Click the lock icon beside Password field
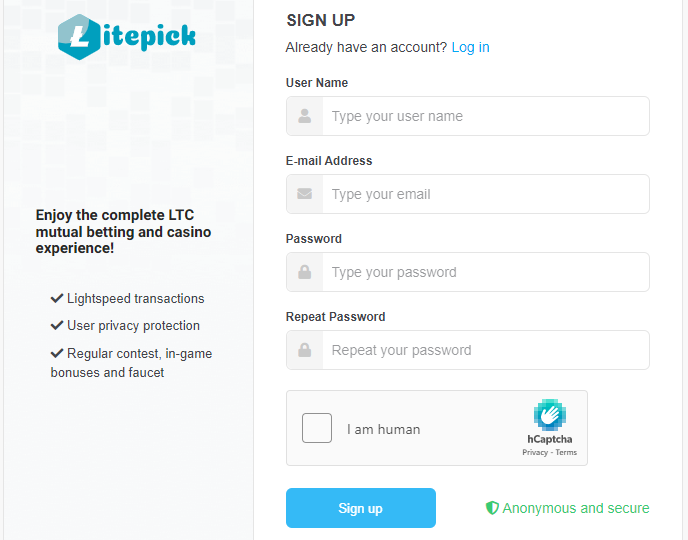 (x=304, y=272)
